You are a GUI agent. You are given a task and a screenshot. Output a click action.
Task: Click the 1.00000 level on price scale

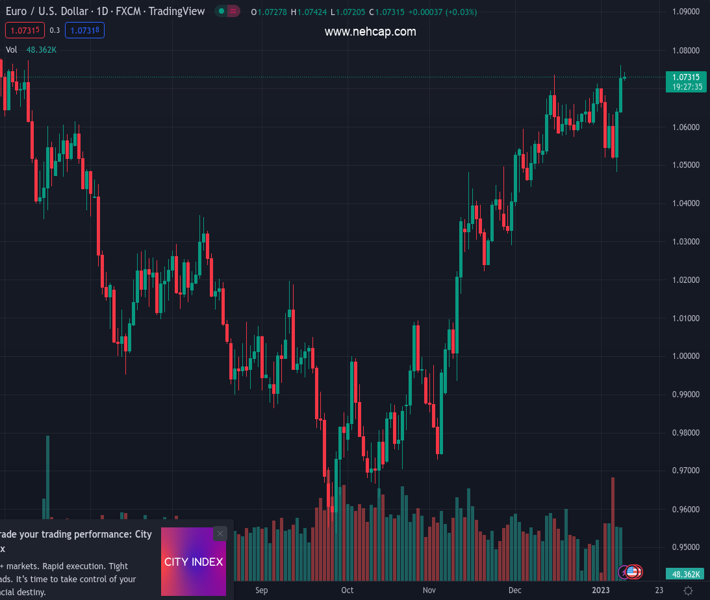[x=685, y=356]
